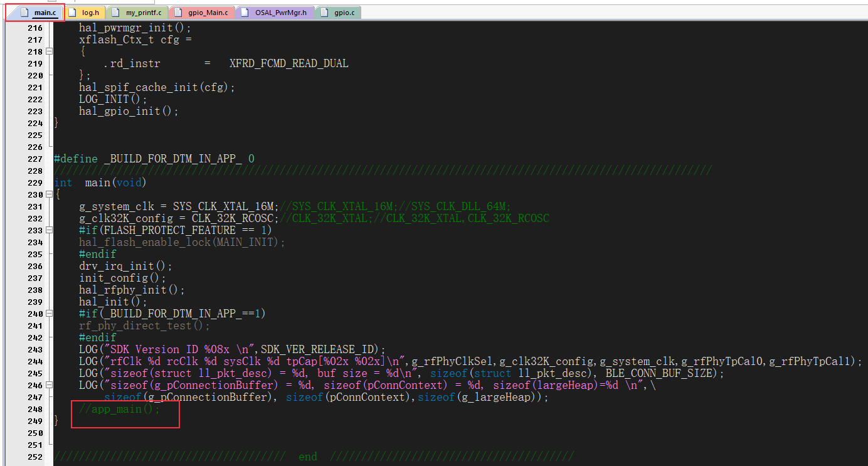868x466 pixels.
Task: Click the hal_flash_enable_lock(MAIN_INIT); line
Action: point(182,242)
